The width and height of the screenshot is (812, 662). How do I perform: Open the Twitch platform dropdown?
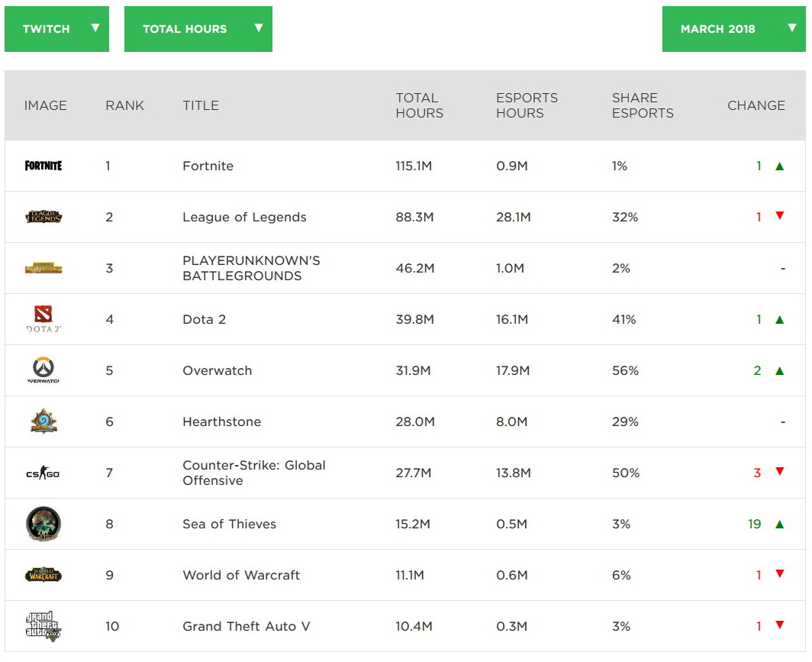[x=56, y=29]
